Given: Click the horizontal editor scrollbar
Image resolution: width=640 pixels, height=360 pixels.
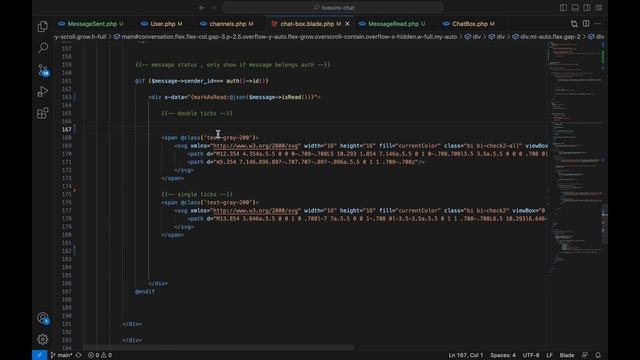Looking at the screenshot, I should tap(218, 347).
